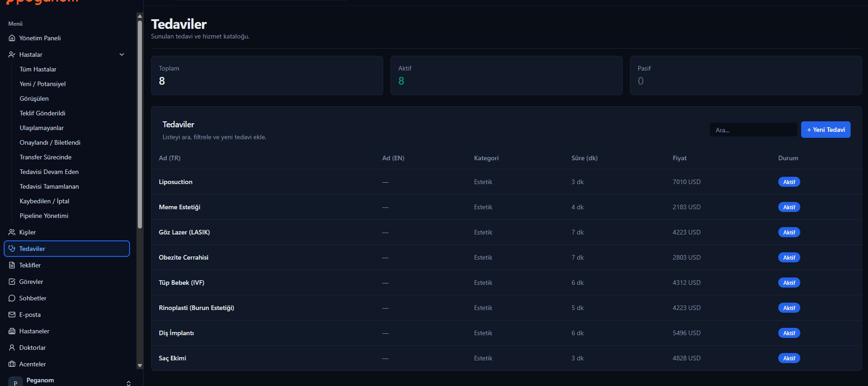Click the Fiyat column header
Screen dimensions: 868x386
coord(679,158)
